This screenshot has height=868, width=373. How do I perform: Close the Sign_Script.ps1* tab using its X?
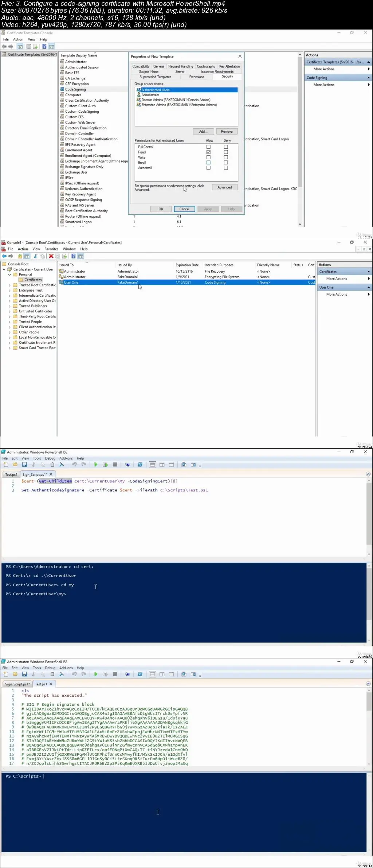click(x=51, y=474)
